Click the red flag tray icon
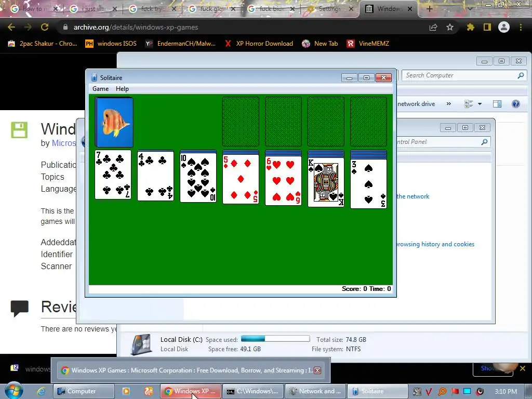The image size is (532, 399). coord(455,392)
